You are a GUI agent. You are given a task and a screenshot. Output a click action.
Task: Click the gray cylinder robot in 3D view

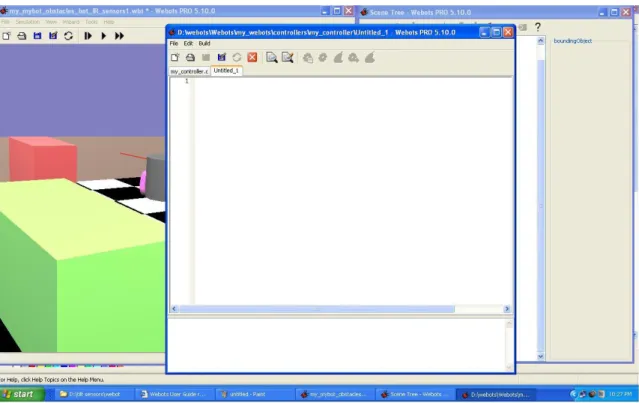(x=156, y=177)
